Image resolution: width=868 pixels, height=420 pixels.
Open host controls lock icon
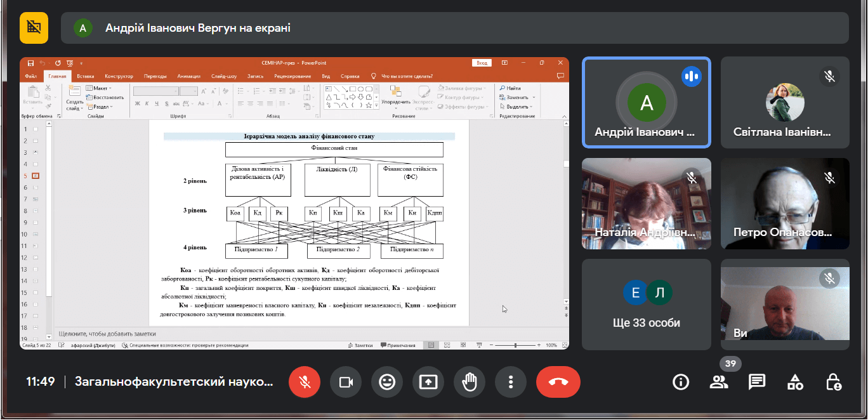click(833, 382)
